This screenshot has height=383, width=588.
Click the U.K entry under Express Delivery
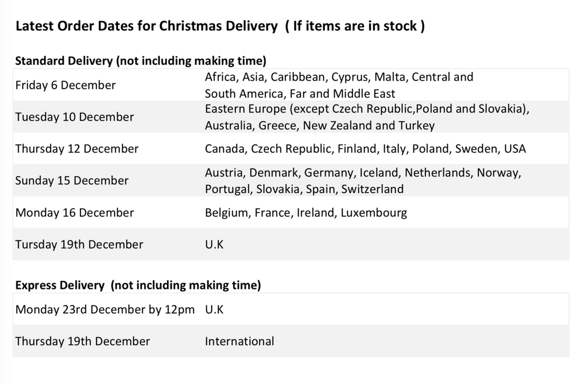coord(214,310)
